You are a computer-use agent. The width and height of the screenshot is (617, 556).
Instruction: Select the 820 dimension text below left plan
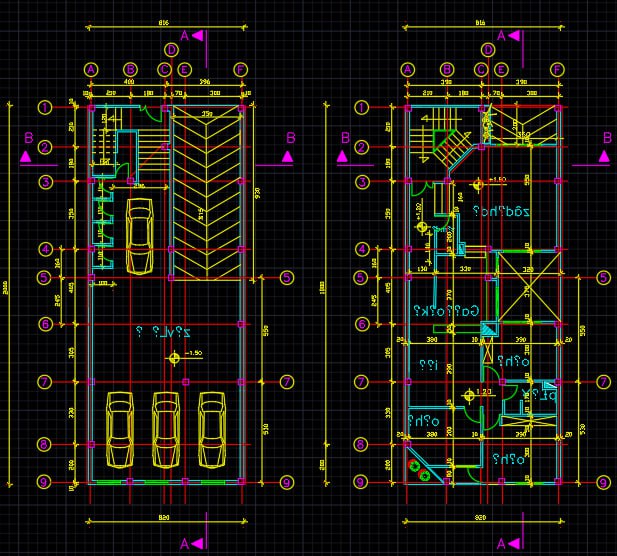[x=163, y=518]
